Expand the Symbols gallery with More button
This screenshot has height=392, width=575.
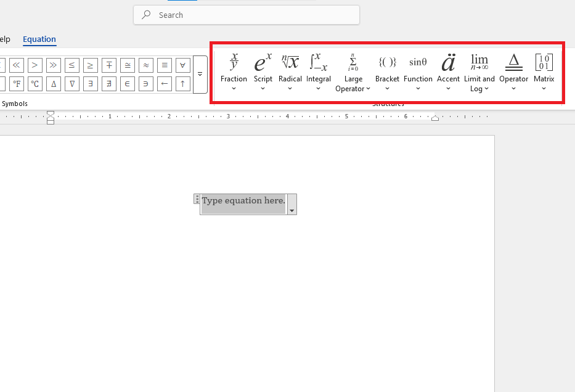click(x=200, y=75)
